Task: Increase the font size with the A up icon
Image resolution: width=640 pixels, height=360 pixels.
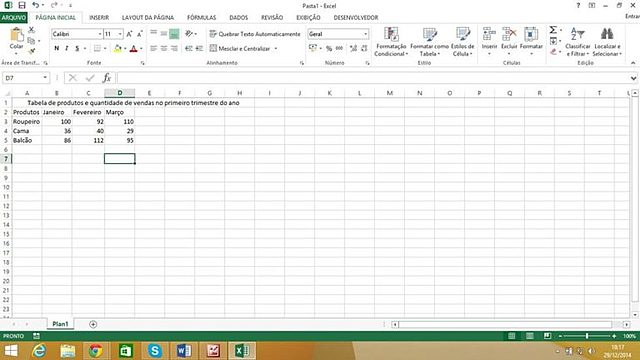Action: coord(129,34)
